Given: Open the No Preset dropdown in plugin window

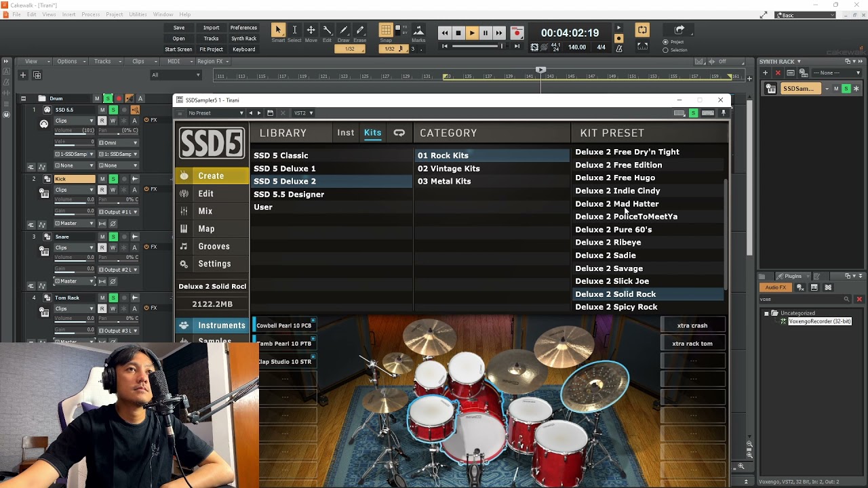Looking at the screenshot, I should click(216, 113).
